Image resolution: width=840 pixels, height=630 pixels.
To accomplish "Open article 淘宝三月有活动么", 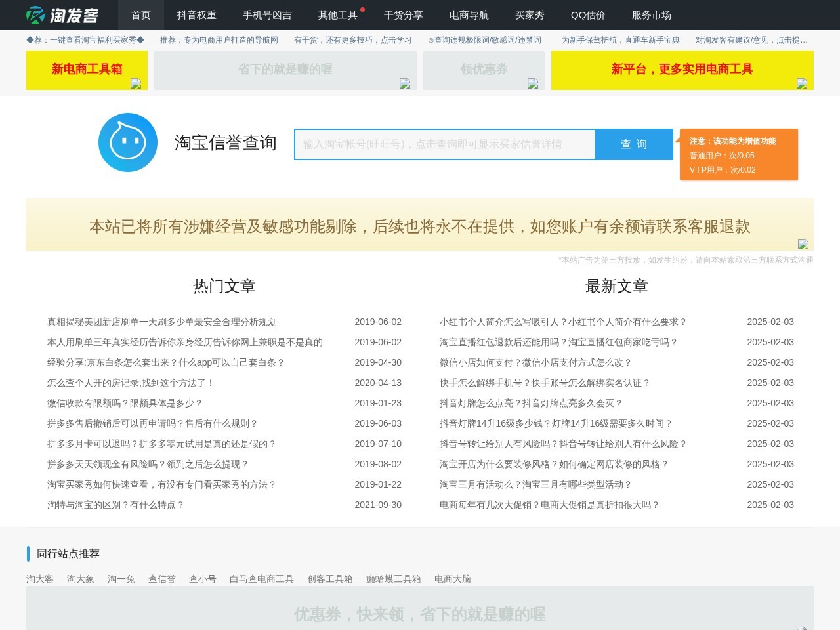I will coord(535,484).
